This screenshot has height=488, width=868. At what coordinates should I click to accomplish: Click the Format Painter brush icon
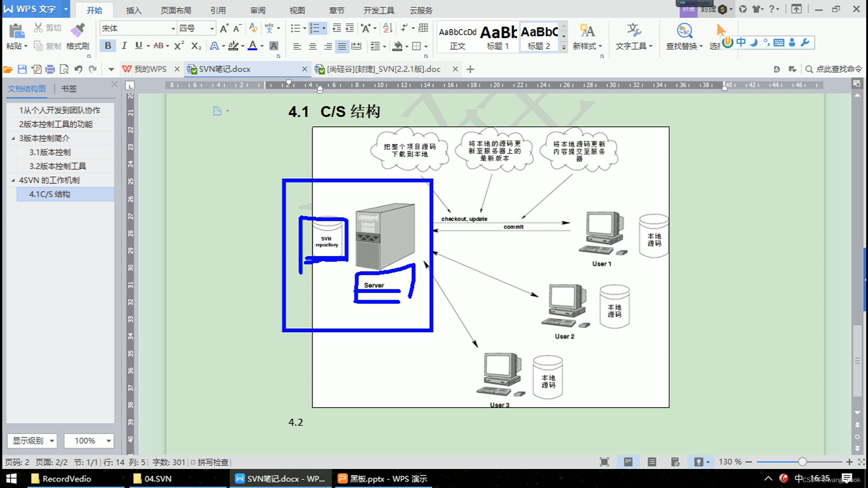[77, 30]
